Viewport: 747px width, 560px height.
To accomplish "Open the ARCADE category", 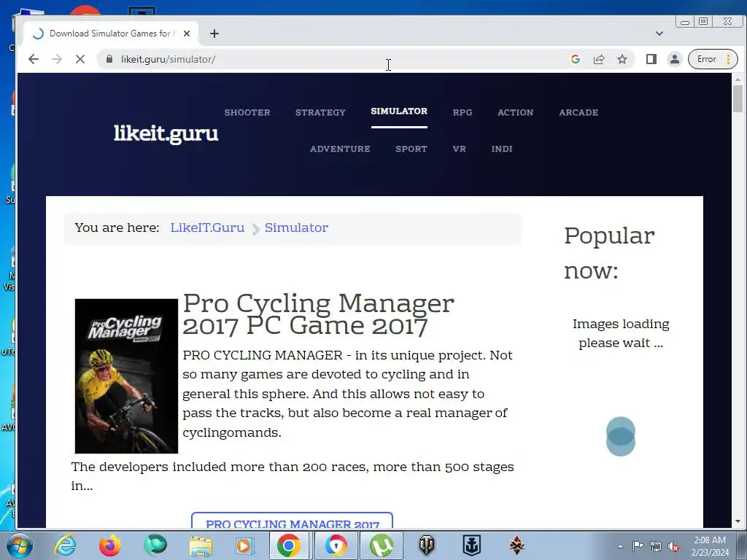I will point(578,112).
